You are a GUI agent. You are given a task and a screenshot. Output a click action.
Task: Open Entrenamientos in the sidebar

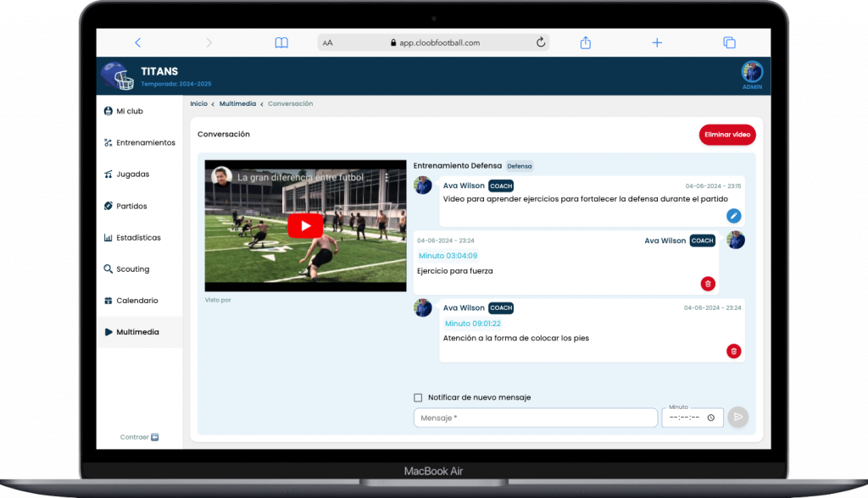tap(145, 142)
